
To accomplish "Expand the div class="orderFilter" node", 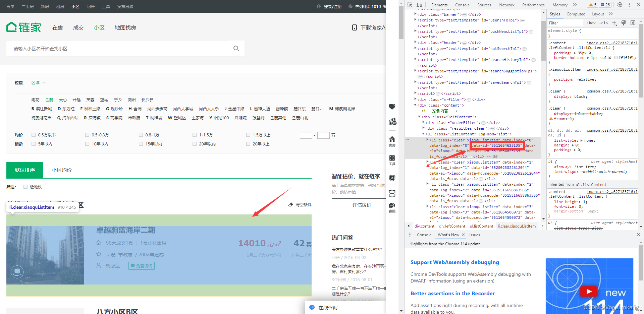I will coord(423,122).
